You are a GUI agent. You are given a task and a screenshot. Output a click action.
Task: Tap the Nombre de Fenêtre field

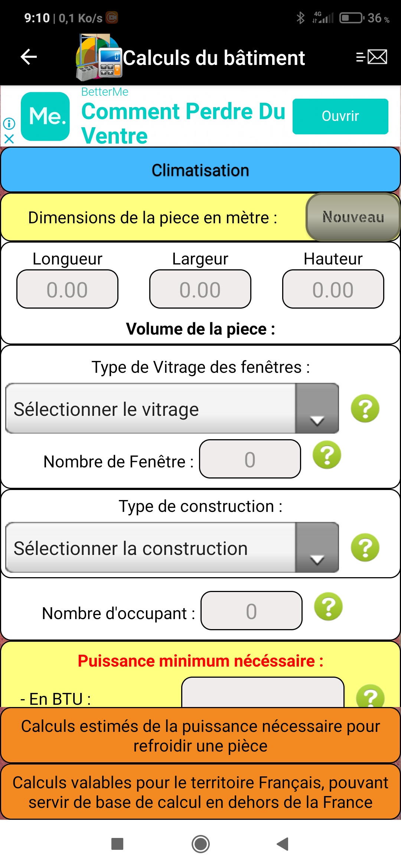[x=250, y=459]
